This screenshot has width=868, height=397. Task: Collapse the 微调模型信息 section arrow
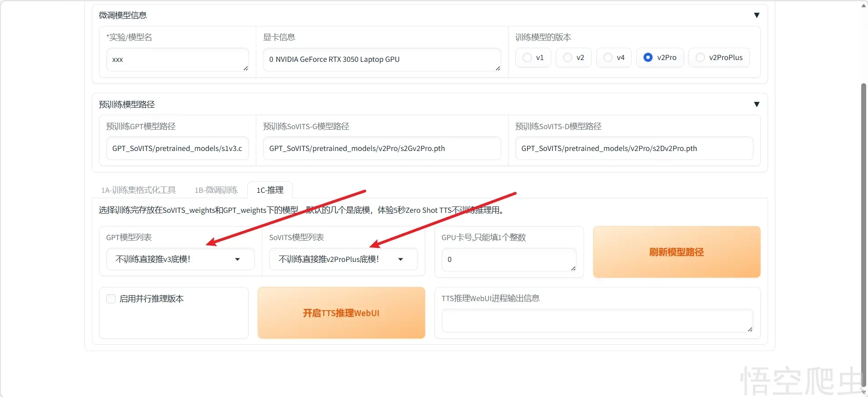tap(756, 15)
